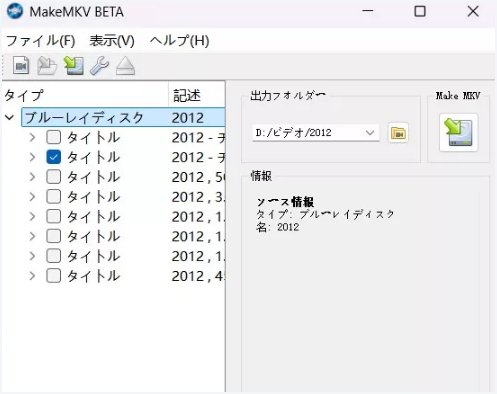Uncheck the checked タイトル checkbox
The image size is (497, 394).
pyautogui.click(x=54, y=157)
